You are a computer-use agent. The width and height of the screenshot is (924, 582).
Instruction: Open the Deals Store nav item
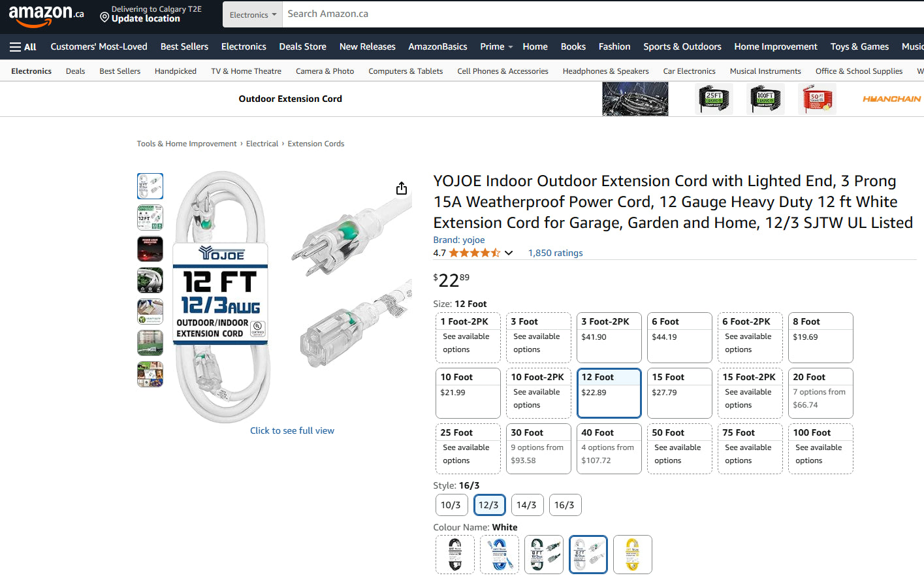tap(302, 47)
